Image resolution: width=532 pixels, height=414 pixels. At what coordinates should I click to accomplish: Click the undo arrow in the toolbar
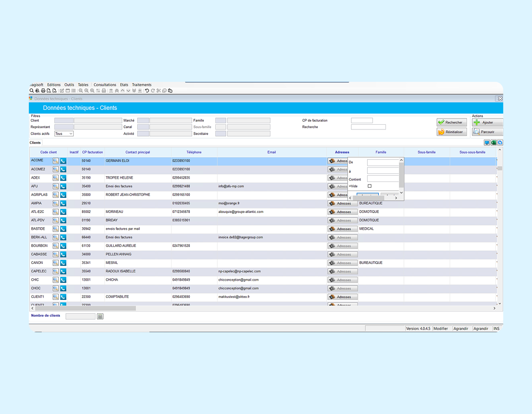tap(147, 91)
